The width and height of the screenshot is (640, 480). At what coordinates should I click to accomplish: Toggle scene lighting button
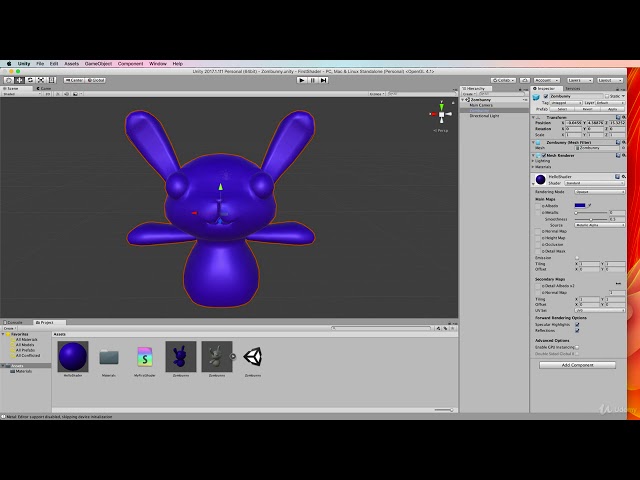coord(58,94)
